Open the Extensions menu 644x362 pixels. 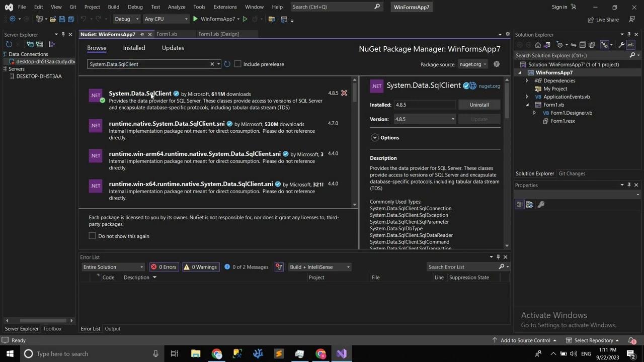225,7
